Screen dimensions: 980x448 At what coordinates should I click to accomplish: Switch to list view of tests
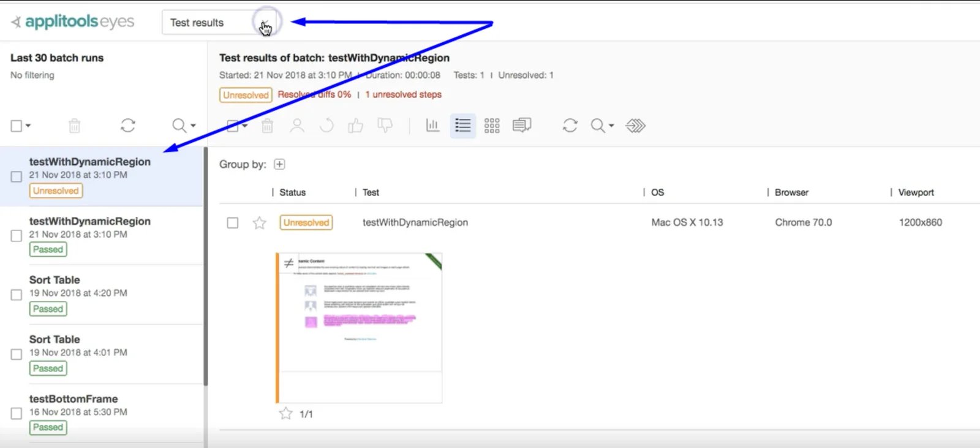point(463,126)
